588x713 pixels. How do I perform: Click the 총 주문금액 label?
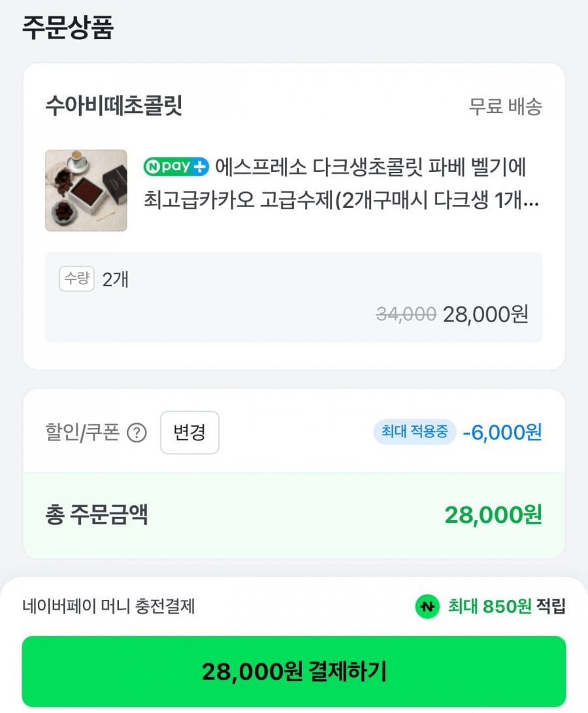click(x=97, y=515)
